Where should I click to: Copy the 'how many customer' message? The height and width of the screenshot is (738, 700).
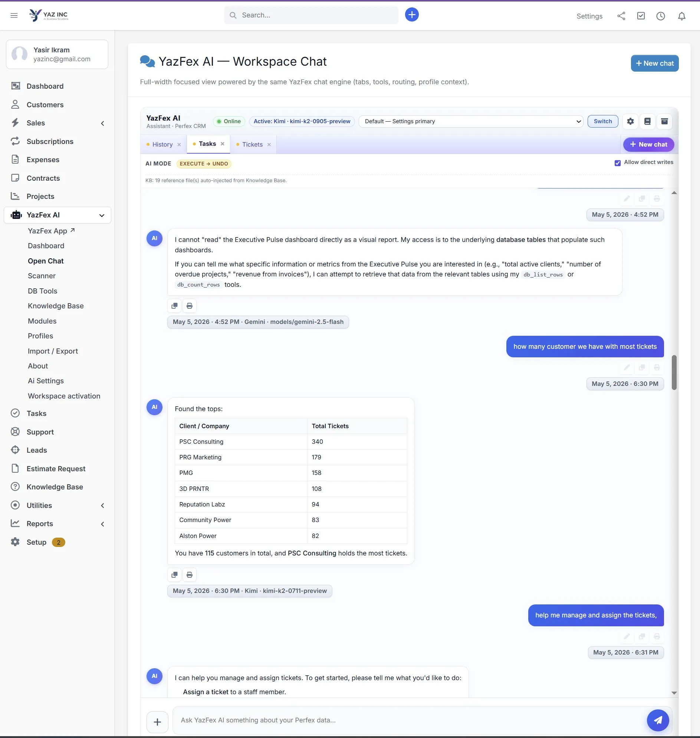click(x=642, y=367)
